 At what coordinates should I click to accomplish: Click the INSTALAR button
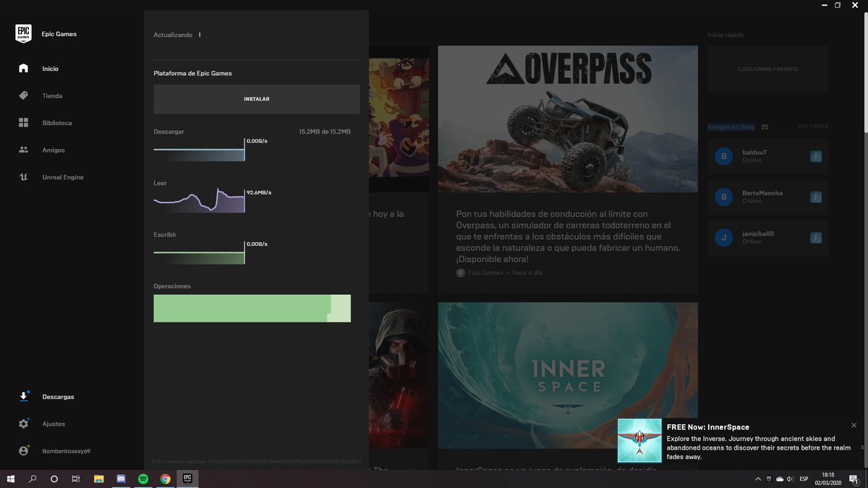click(257, 99)
